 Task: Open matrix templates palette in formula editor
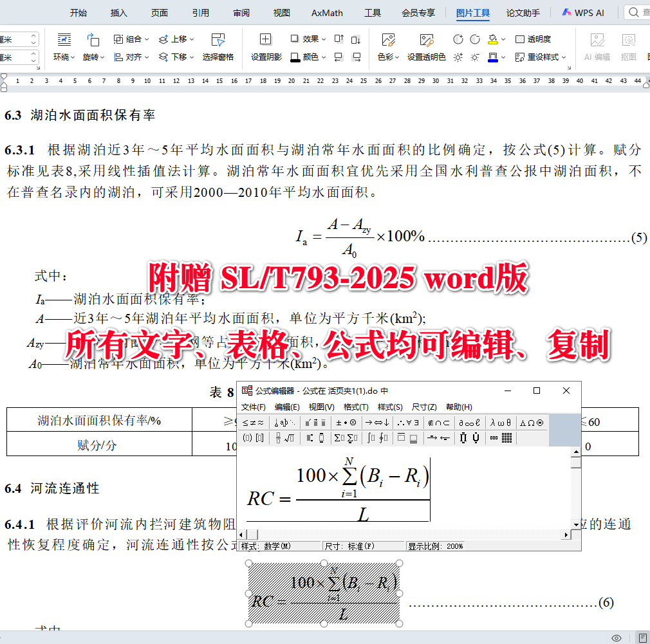[x=501, y=438]
